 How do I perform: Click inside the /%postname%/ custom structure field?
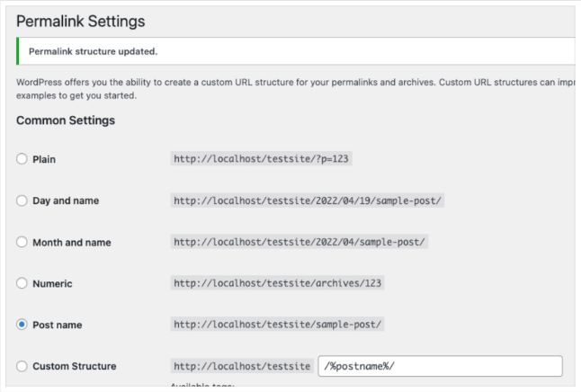coord(440,366)
